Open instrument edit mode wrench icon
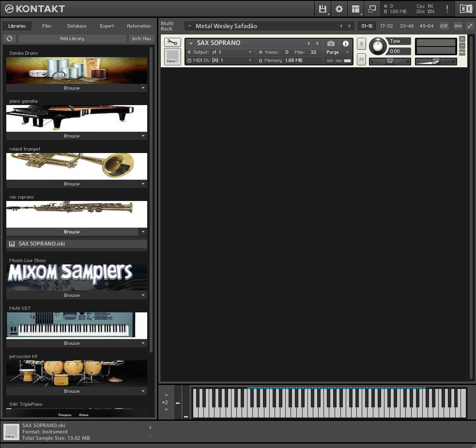This screenshot has height=448, width=476. [x=172, y=42]
